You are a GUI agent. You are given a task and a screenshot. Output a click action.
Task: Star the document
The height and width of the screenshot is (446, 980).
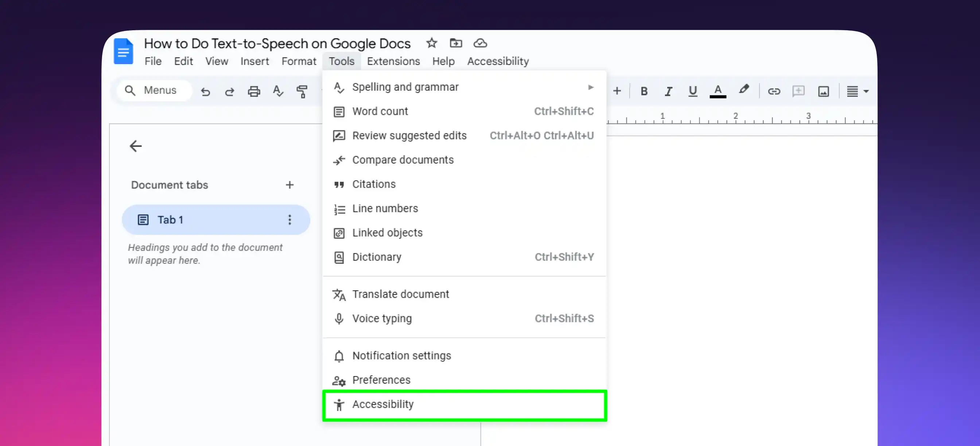[x=432, y=43]
